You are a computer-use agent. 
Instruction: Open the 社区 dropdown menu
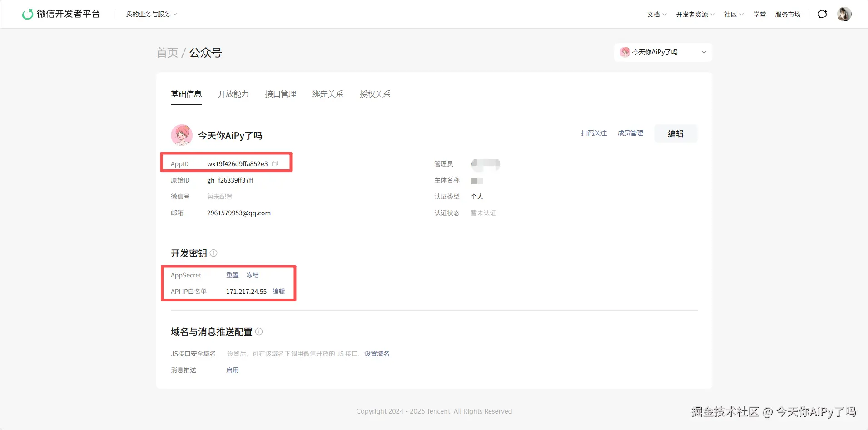click(x=734, y=15)
